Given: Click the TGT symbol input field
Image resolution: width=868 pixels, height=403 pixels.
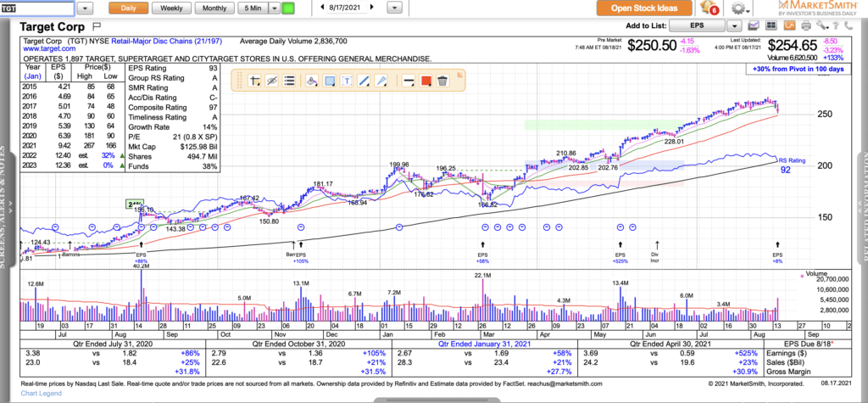Looking at the screenshot, I should pyautogui.click(x=36, y=8).
